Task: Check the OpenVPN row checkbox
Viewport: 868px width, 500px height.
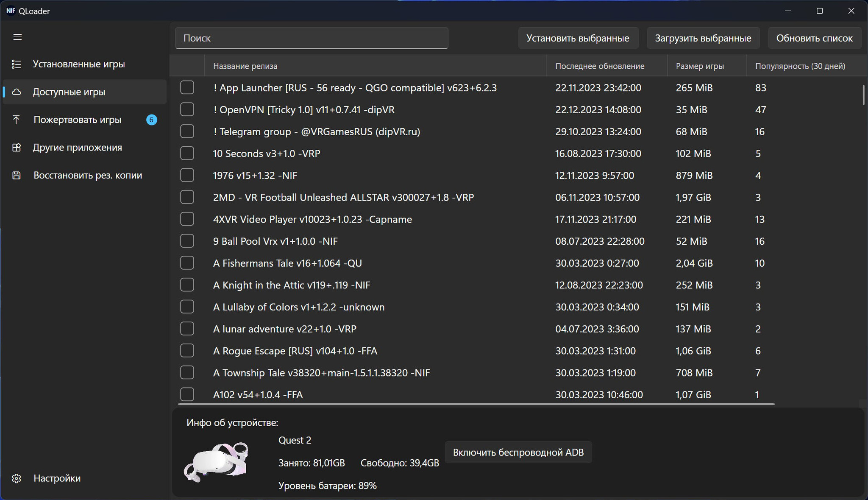Action: point(187,109)
